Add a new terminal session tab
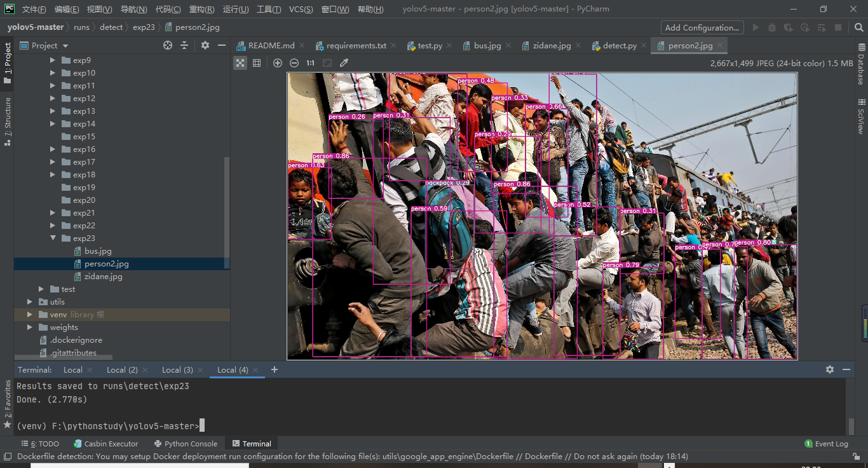868x468 pixels. coord(275,369)
